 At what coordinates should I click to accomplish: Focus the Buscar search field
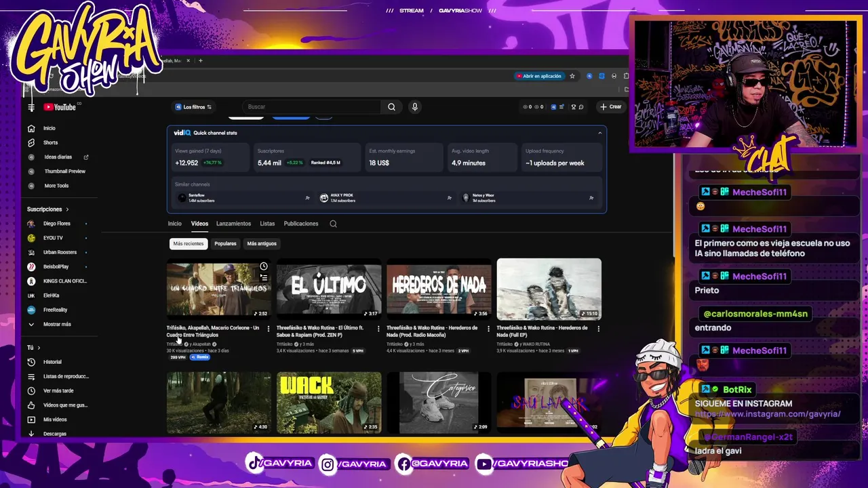(x=313, y=106)
